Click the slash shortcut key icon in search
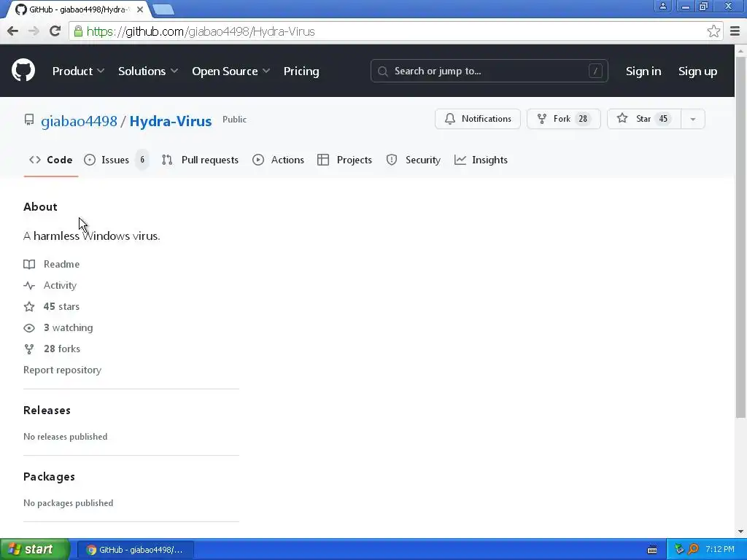 click(595, 71)
